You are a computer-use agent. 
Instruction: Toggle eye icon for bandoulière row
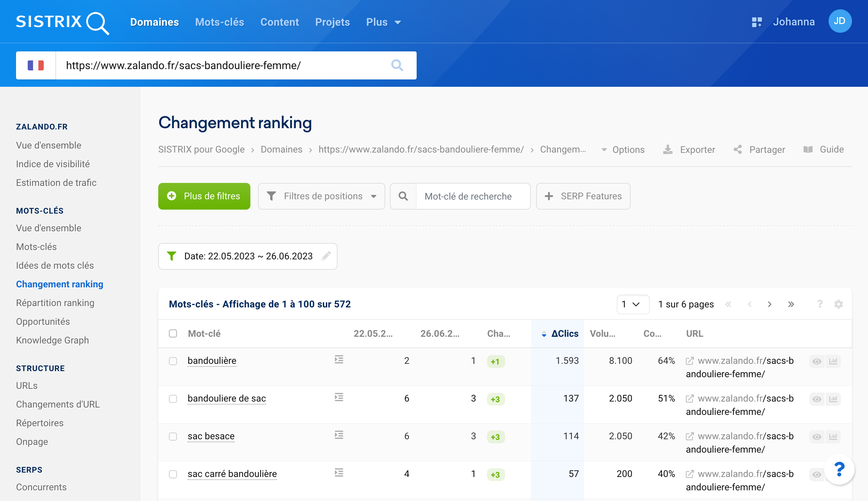[x=817, y=361]
